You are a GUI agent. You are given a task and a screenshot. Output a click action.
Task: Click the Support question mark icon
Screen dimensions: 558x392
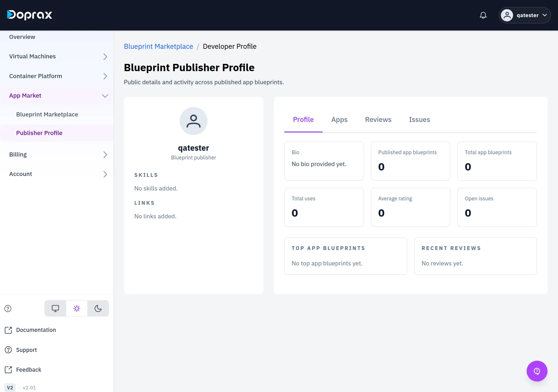pyautogui.click(x=8, y=350)
